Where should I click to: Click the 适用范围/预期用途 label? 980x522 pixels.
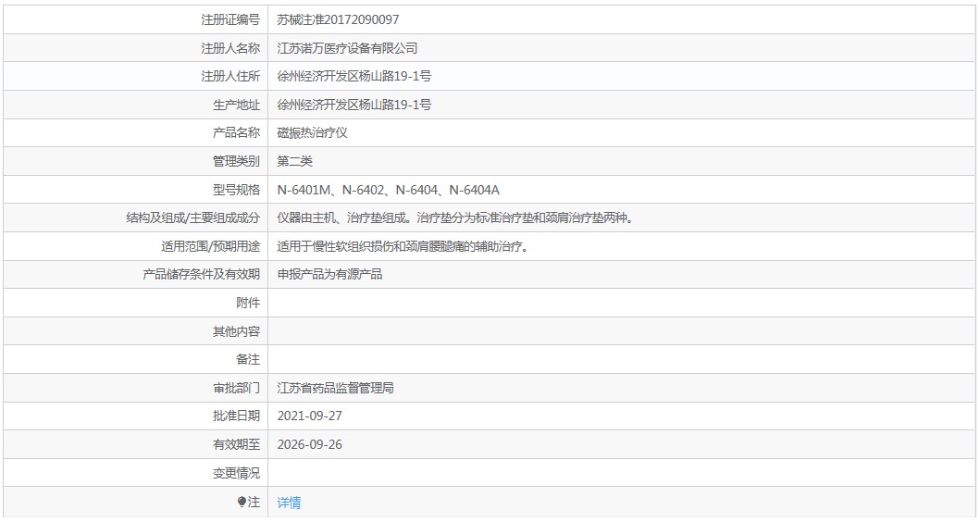[x=211, y=246]
